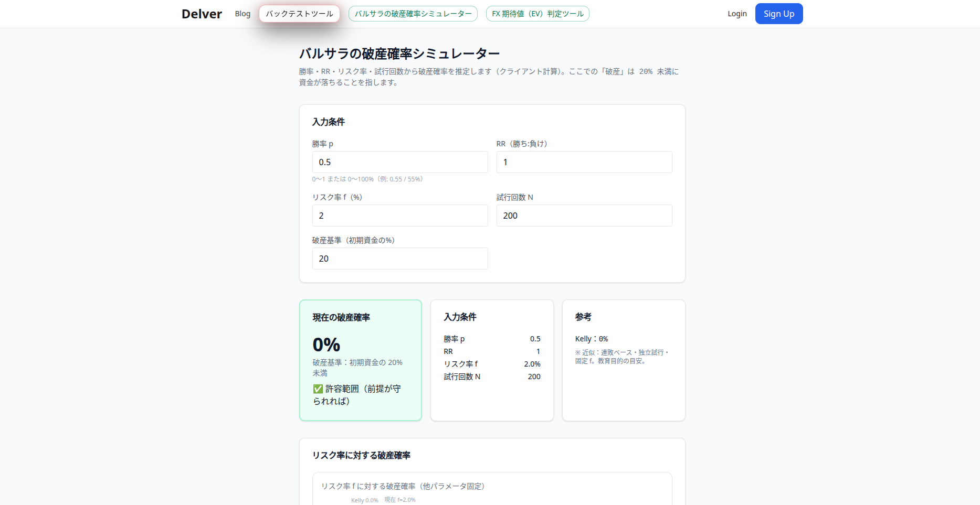Focus the リスク率 f（%）input field
This screenshot has width=980, height=505.
coord(400,216)
